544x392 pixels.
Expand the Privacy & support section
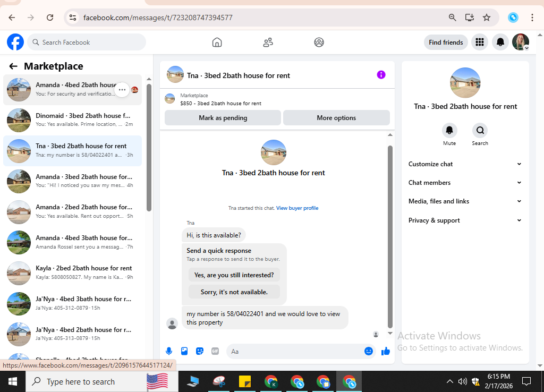point(465,220)
